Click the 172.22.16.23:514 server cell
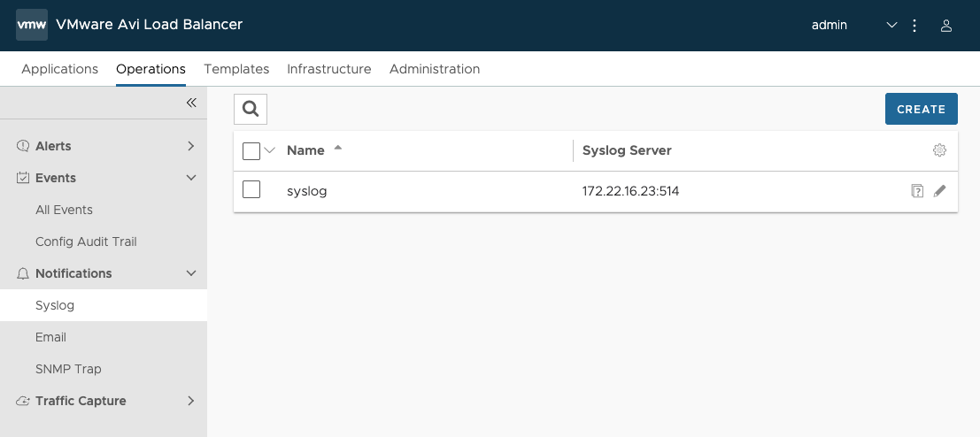This screenshot has width=980, height=437. tap(630, 191)
